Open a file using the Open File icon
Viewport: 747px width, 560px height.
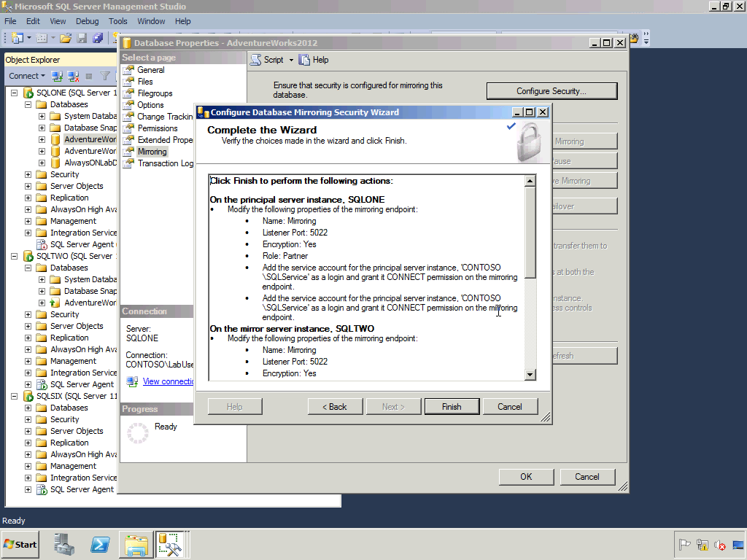pos(64,38)
